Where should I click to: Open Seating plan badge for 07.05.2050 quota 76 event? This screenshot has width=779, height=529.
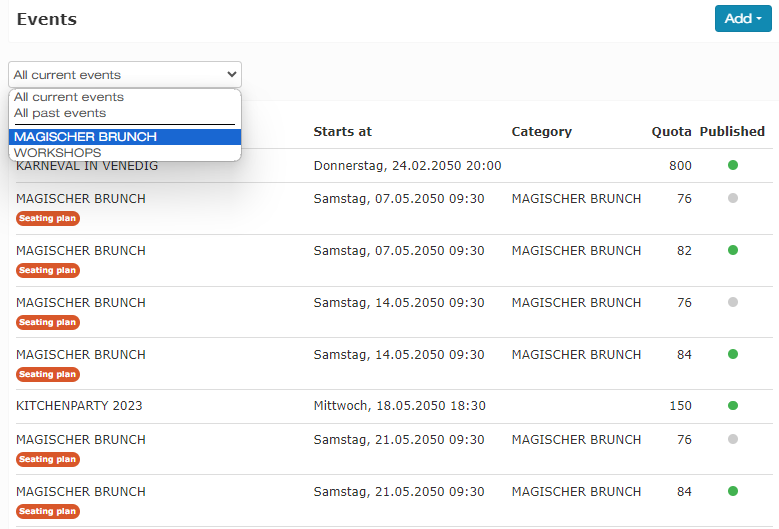[x=48, y=218]
